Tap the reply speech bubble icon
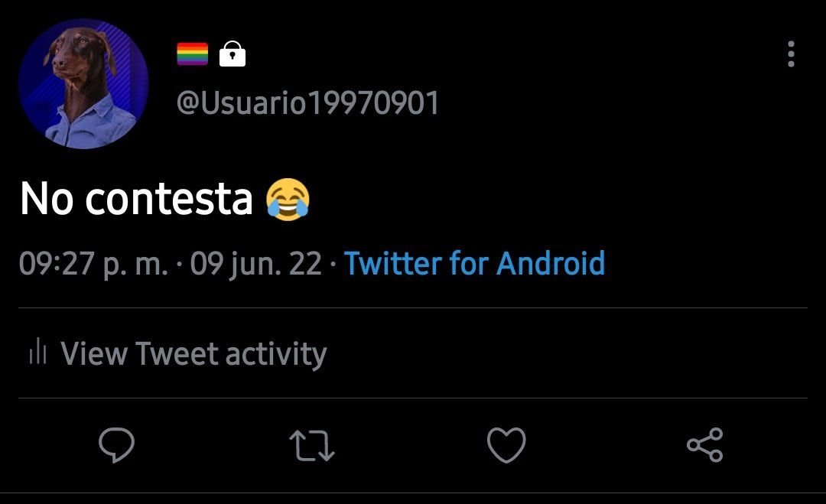The height and width of the screenshot is (504, 826). coord(116,445)
